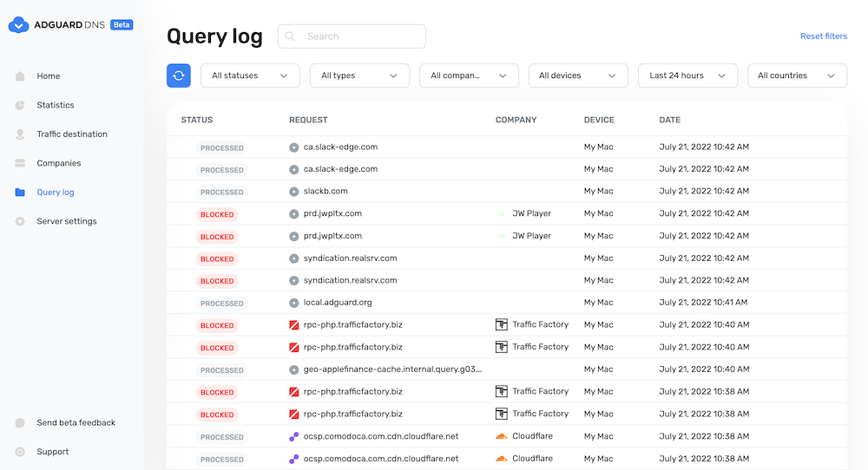Focus the Query log search field
This screenshot has height=470, width=868.
352,36
